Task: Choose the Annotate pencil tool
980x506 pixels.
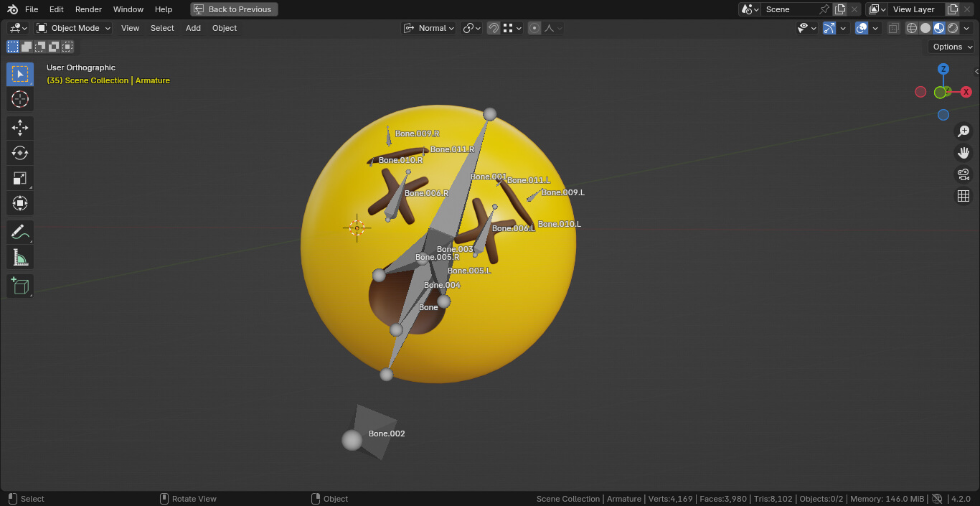Action: [20, 233]
